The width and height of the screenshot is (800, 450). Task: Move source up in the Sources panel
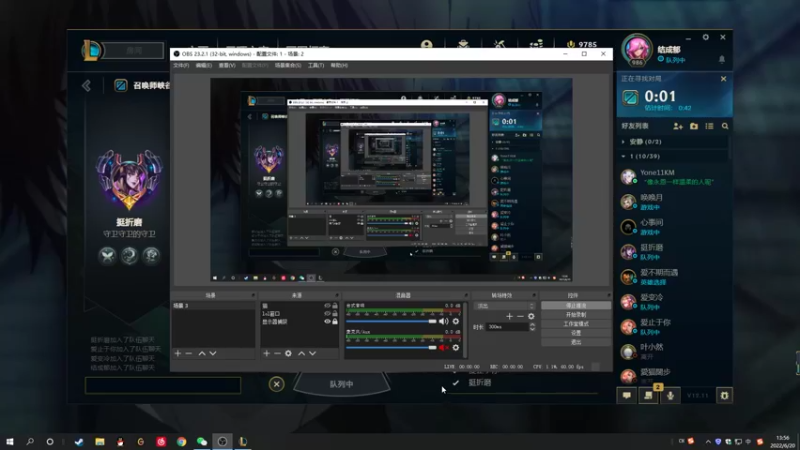point(302,353)
